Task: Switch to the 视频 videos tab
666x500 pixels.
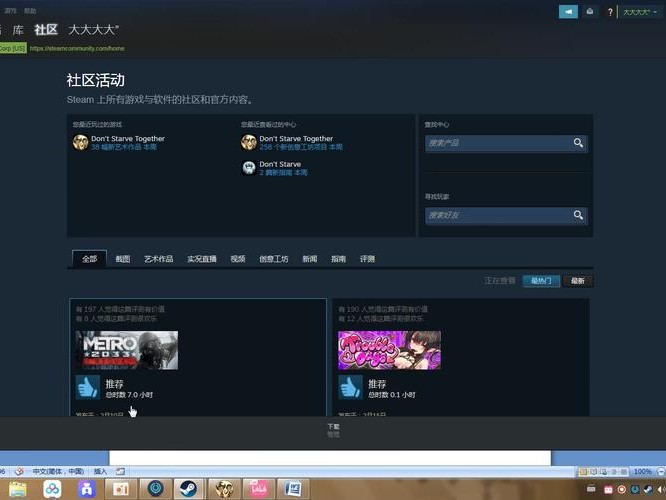Action: pyautogui.click(x=238, y=259)
